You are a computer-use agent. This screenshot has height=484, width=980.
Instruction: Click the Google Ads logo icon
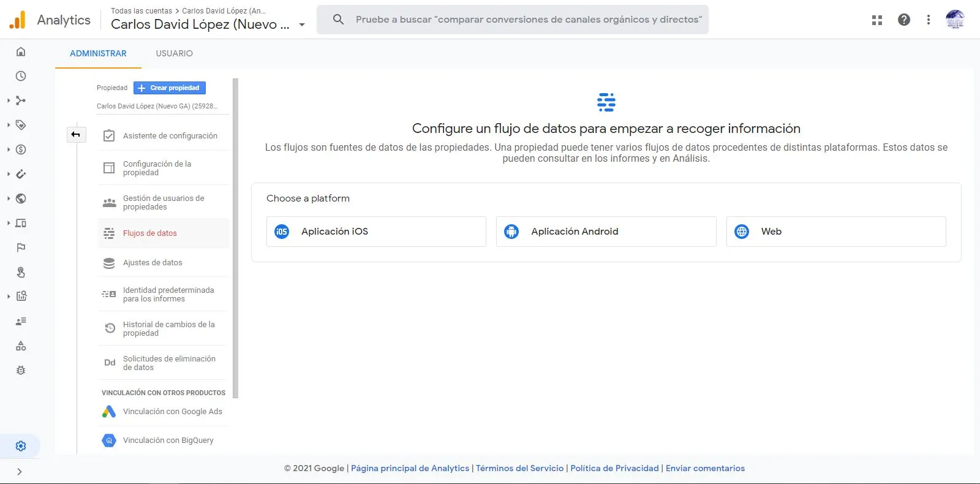point(109,412)
